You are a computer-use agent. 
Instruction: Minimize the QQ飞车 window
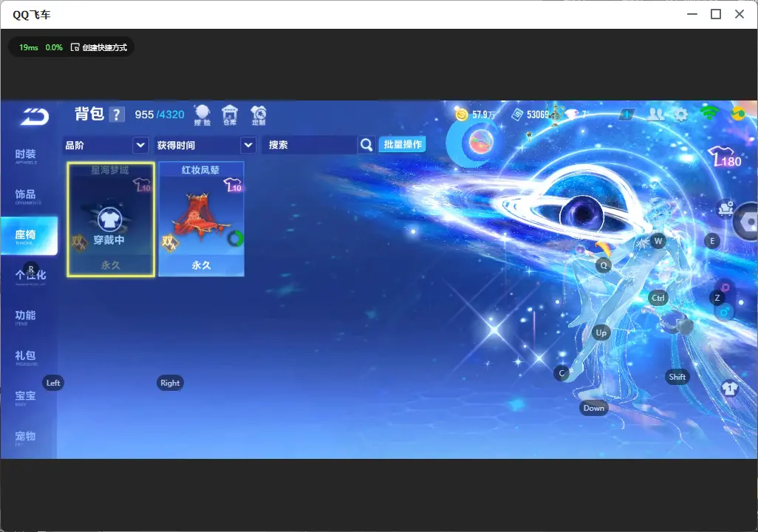[x=692, y=15]
